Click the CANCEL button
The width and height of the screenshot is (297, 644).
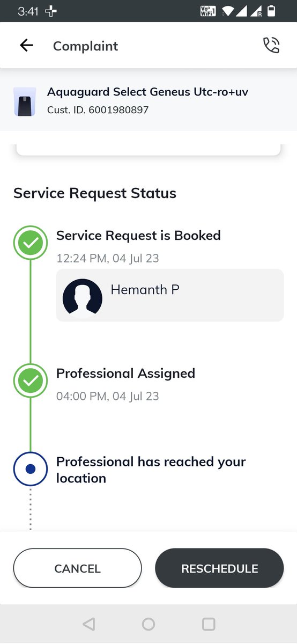click(78, 568)
